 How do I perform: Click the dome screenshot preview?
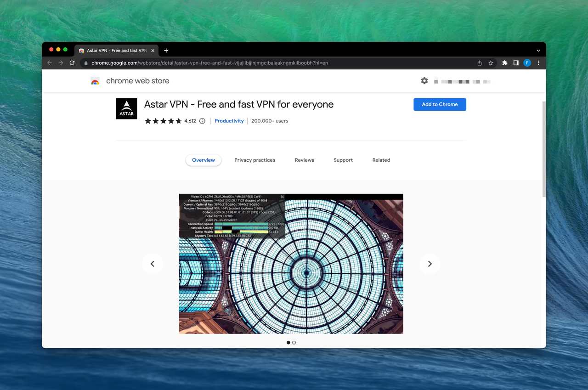coord(291,264)
